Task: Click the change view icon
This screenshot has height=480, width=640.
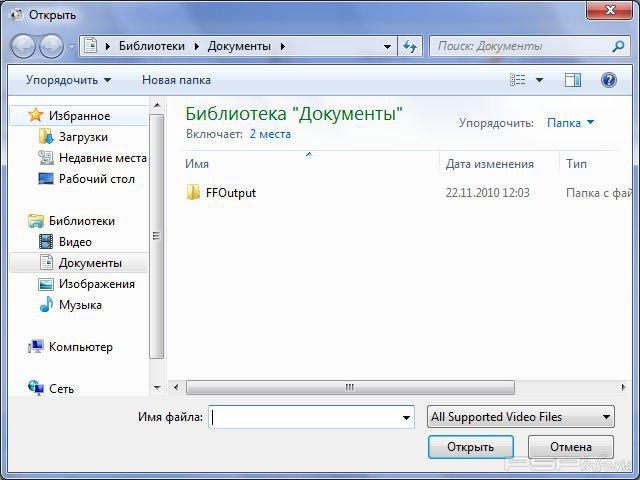Action: click(518, 80)
